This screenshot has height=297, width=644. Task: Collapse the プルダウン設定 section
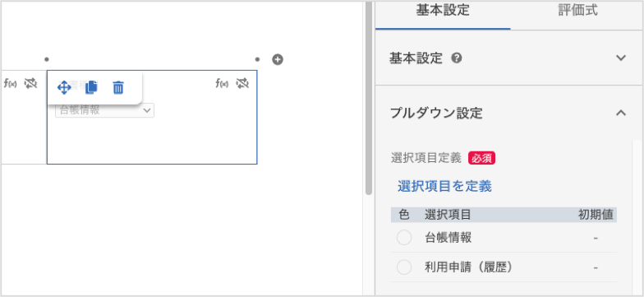(621, 113)
